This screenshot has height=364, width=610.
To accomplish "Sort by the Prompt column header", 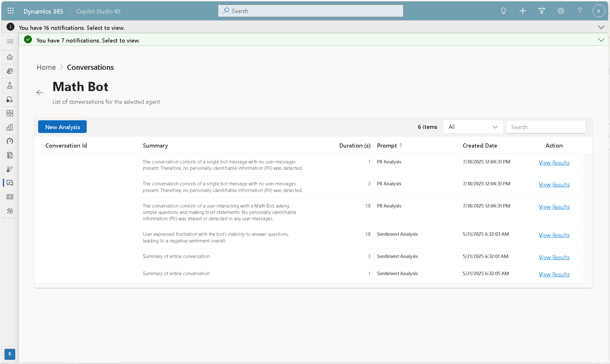I will click(x=387, y=146).
